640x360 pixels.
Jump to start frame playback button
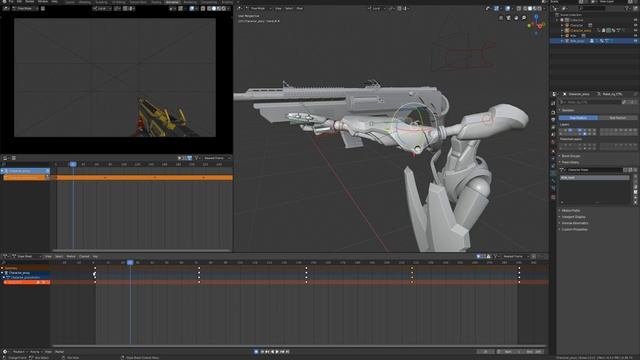pos(262,351)
